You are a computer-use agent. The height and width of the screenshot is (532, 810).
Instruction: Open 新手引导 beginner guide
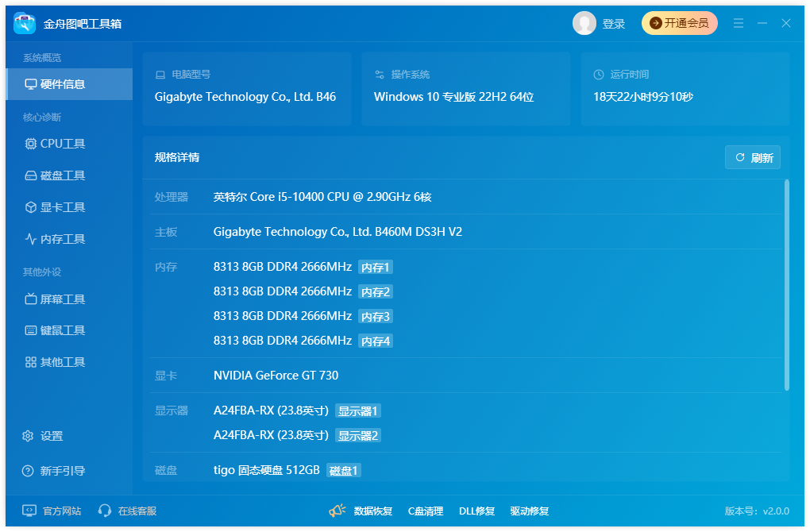(x=54, y=471)
